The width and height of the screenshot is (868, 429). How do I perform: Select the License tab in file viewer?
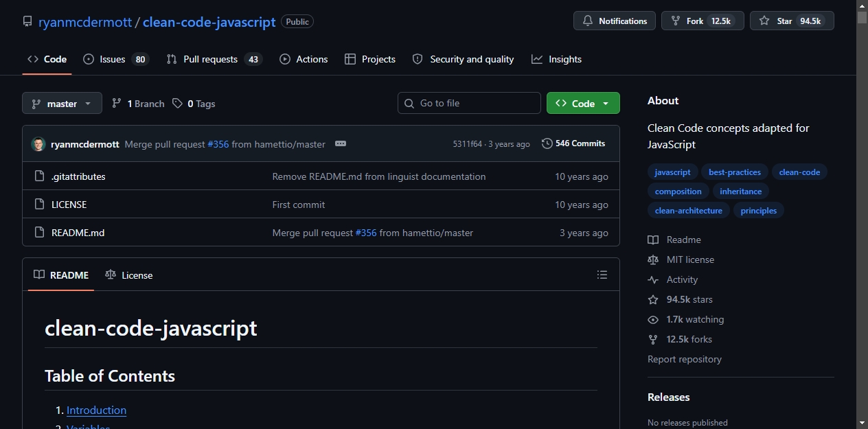click(x=129, y=275)
